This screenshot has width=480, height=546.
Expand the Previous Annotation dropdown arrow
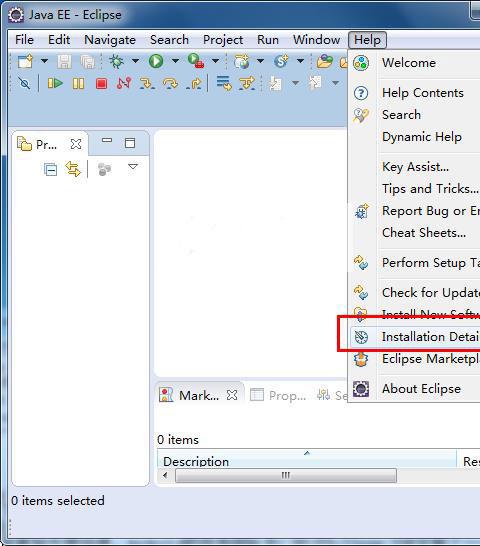click(x=335, y=83)
